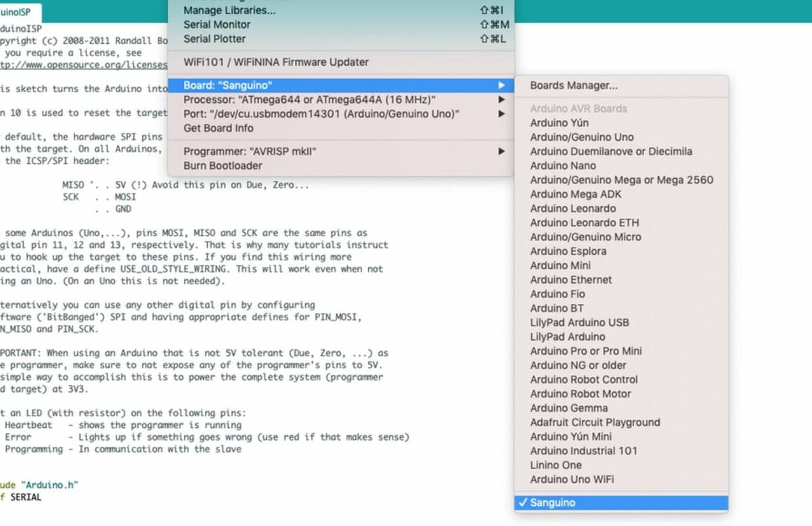Choose Burn Bootloader
This screenshot has width=812, height=526.
[341, 165]
